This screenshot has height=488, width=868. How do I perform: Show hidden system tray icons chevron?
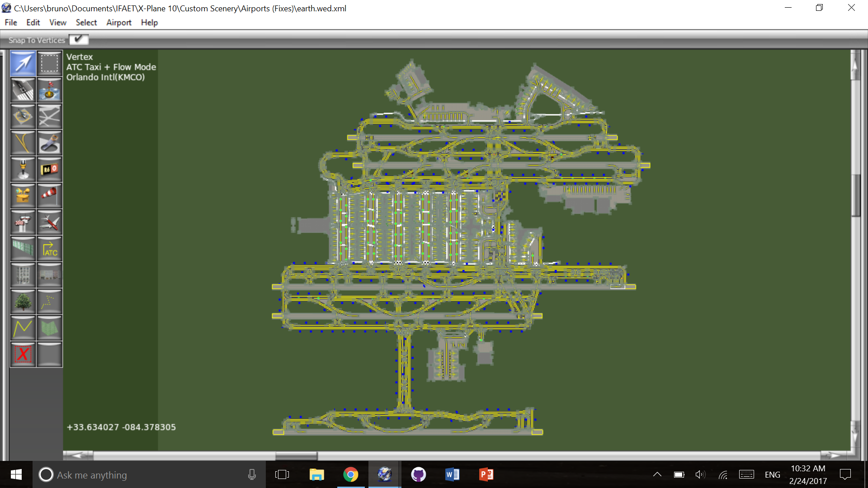(657, 474)
